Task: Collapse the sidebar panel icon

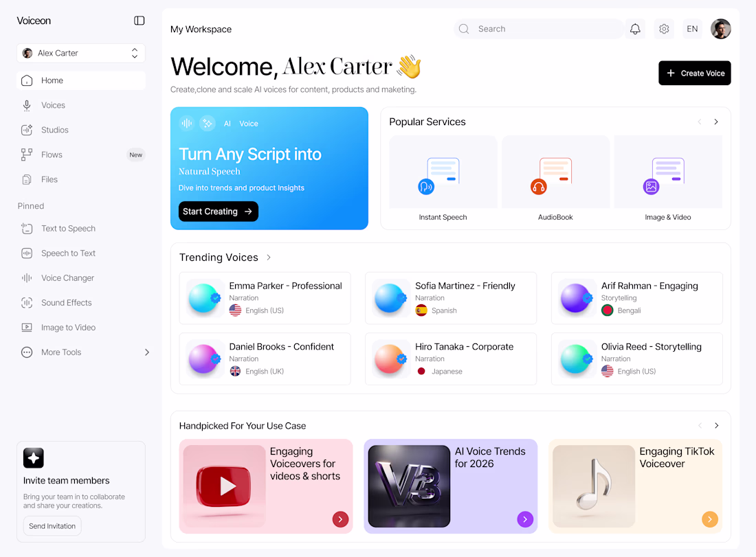Action: coord(139,21)
